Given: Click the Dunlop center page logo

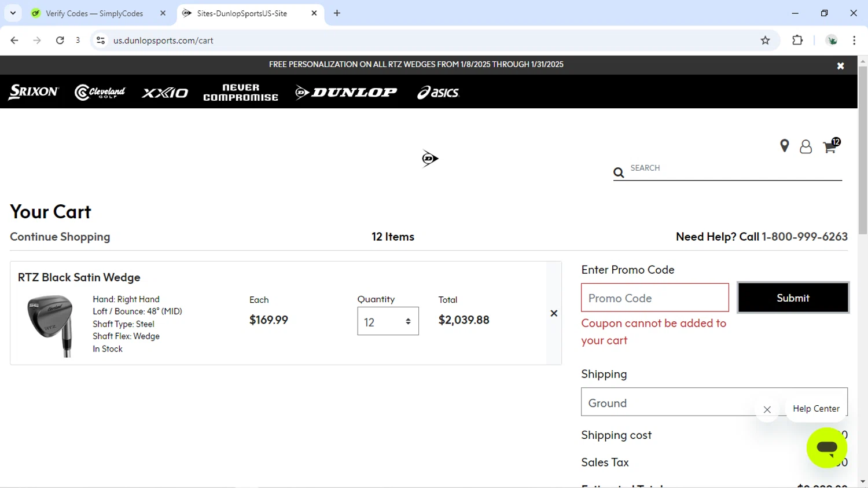Looking at the screenshot, I should (x=430, y=159).
